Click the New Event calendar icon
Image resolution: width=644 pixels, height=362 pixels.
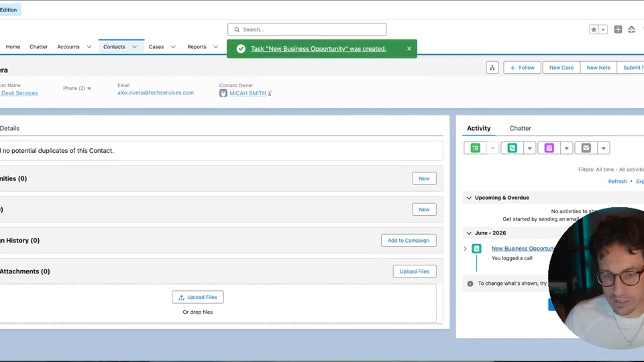point(549,147)
